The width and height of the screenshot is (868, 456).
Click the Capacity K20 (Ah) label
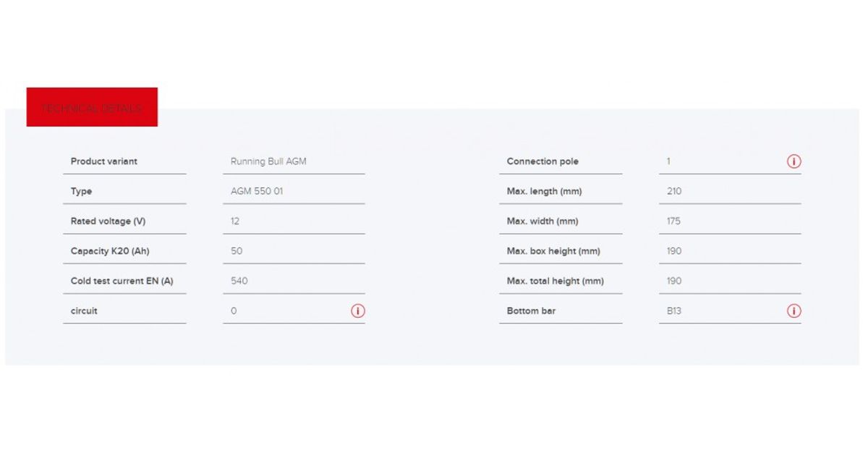(x=110, y=251)
